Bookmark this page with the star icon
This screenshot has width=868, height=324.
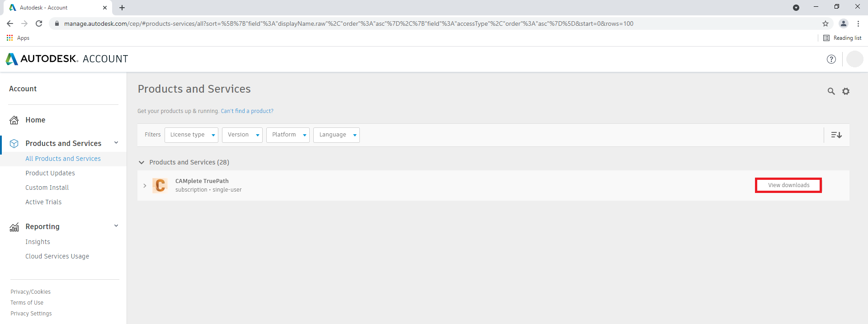click(826, 23)
